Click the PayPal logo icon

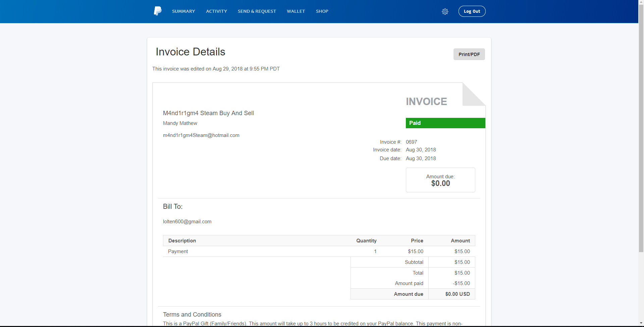(x=158, y=11)
